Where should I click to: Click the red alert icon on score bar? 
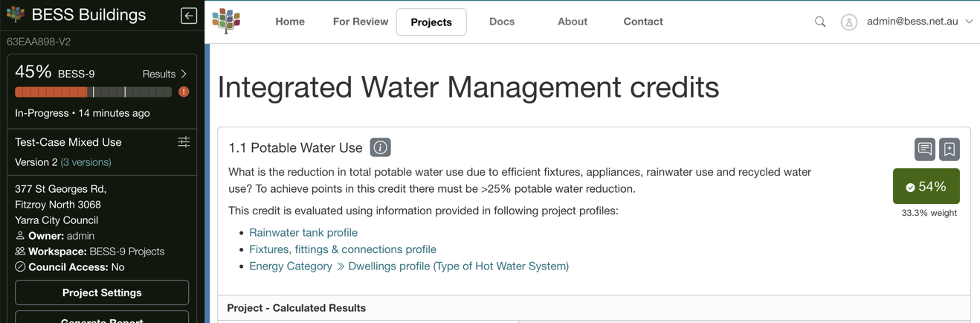coord(184,92)
